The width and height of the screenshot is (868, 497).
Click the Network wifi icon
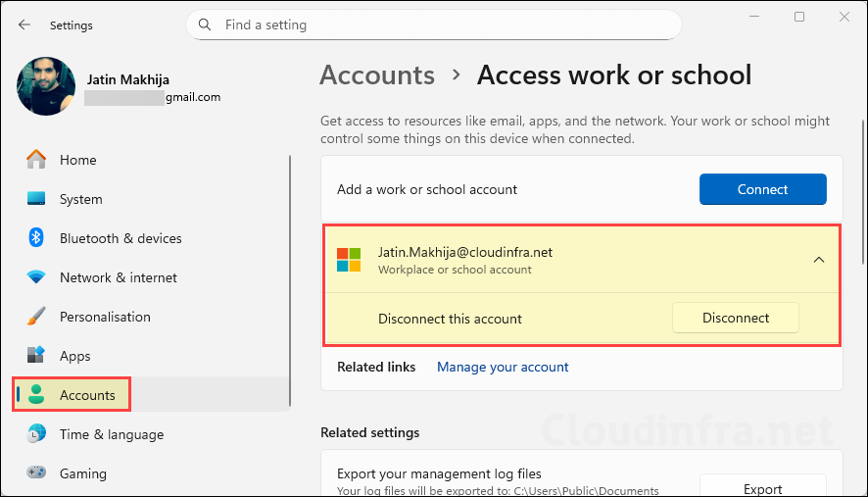tap(36, 277)
